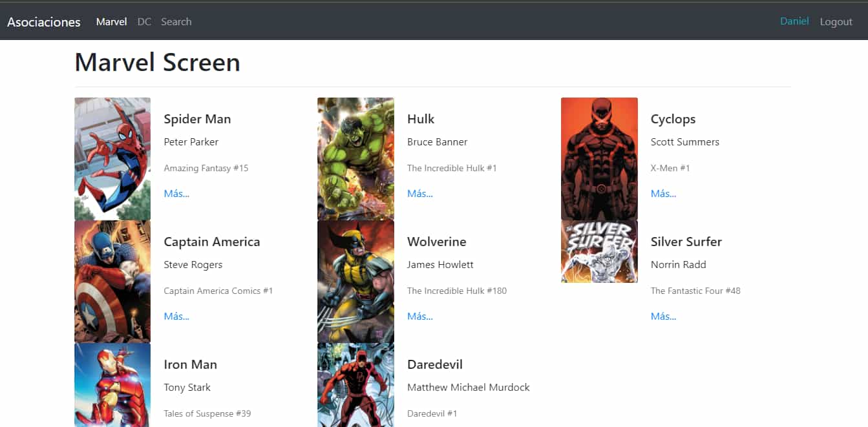Open Más... link for Hulk
Viewport: 868px width, 427px height.
coord(420,194)
